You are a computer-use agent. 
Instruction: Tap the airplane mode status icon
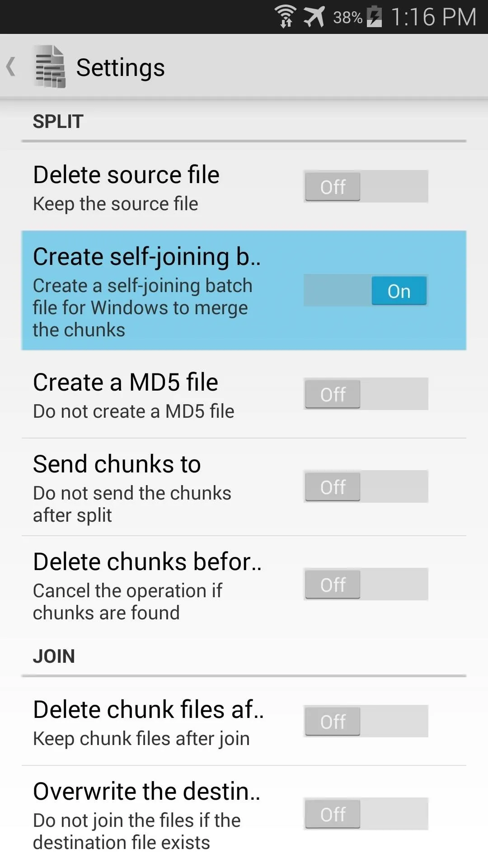(314, 17)
